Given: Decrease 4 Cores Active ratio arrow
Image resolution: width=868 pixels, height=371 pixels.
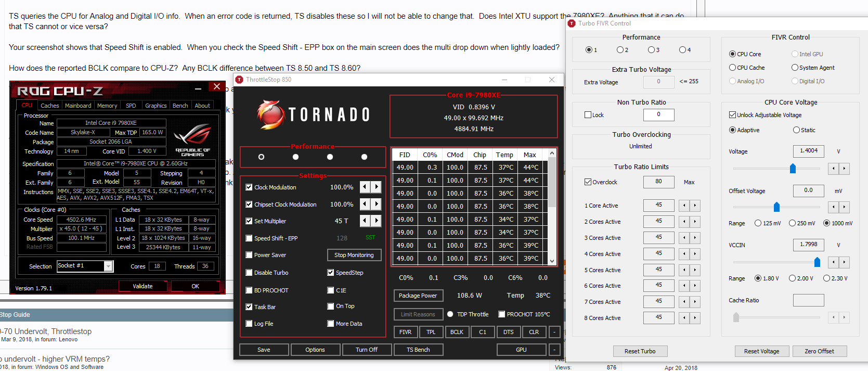Looking at the screenshot, I should click(x=684, y=254).
